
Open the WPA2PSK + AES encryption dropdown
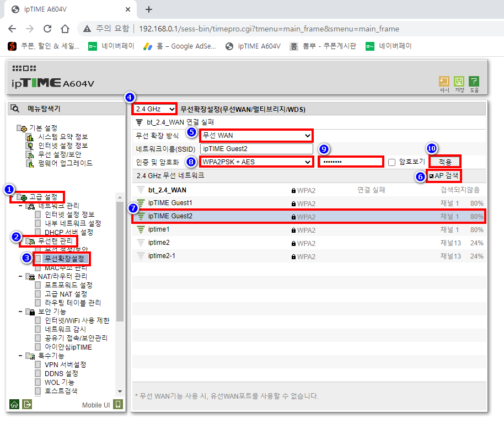coord(256,162)
